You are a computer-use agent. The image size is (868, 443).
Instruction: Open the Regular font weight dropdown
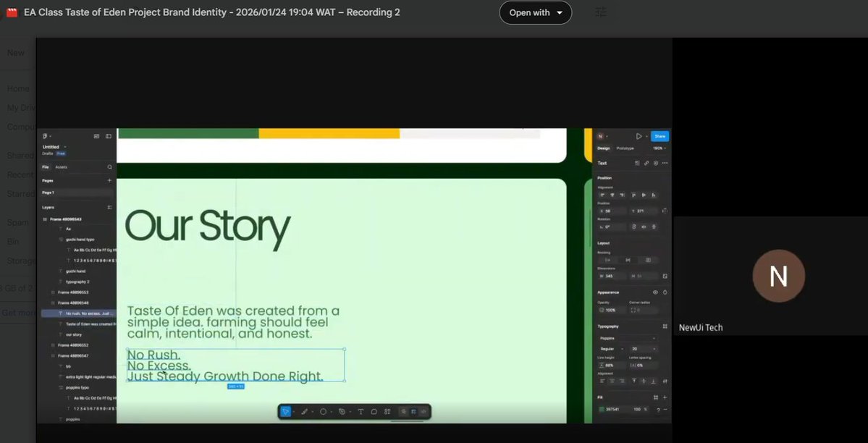click(x=612, y=349)
